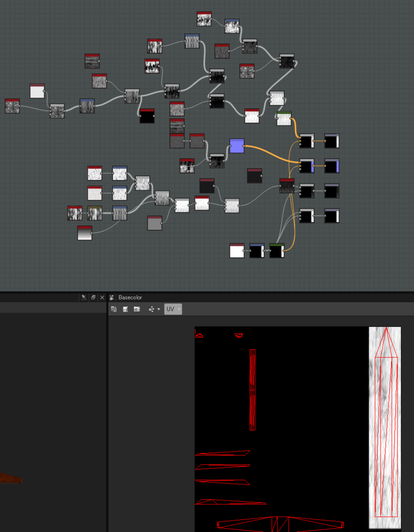Screen dimensions: 414x532
Task: Select the green-header black node at graph bottom
Action: [x=277, y=250]
